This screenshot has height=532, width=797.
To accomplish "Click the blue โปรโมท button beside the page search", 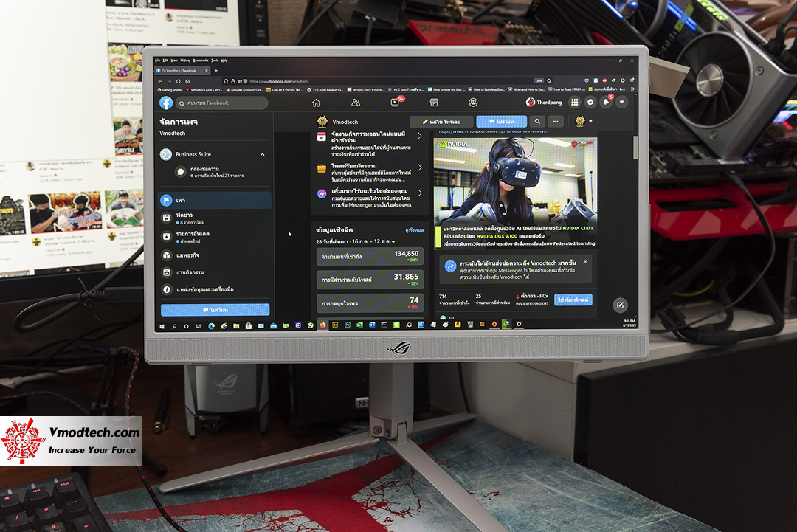I will click(x=501, y=122).
